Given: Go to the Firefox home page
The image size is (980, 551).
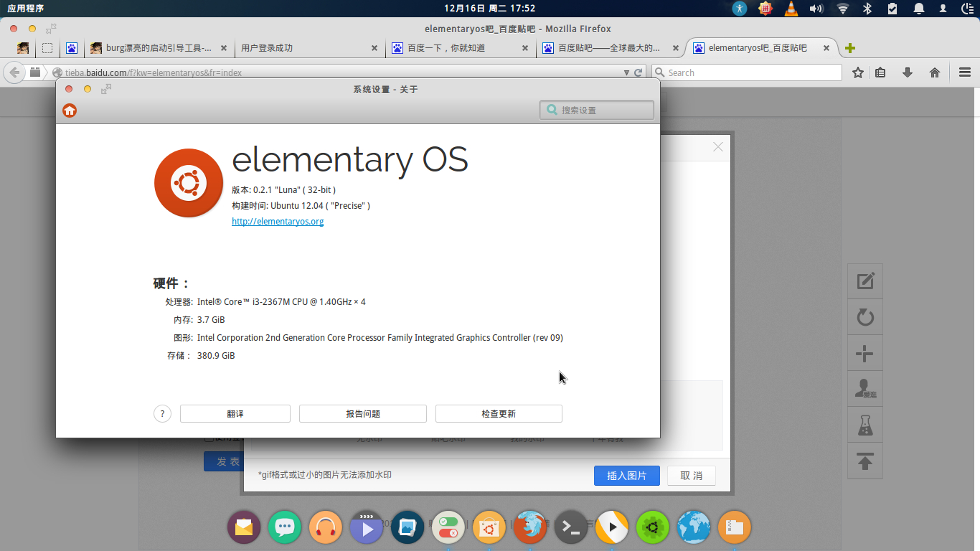Looking at the screenshot, I should [935, 72].
